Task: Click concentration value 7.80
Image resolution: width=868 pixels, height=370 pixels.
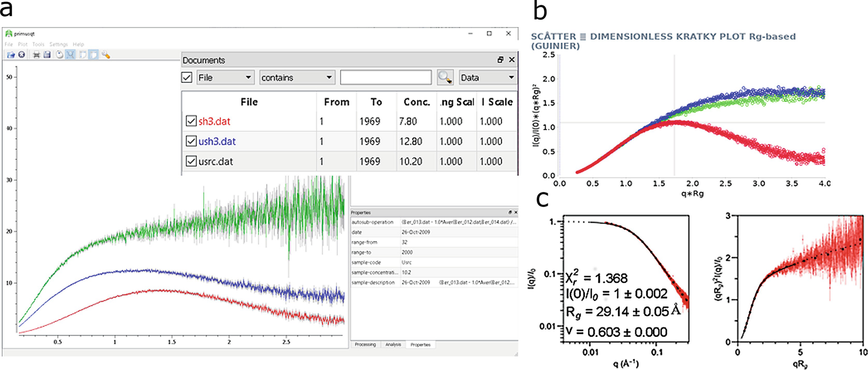Action: (408, 121)
